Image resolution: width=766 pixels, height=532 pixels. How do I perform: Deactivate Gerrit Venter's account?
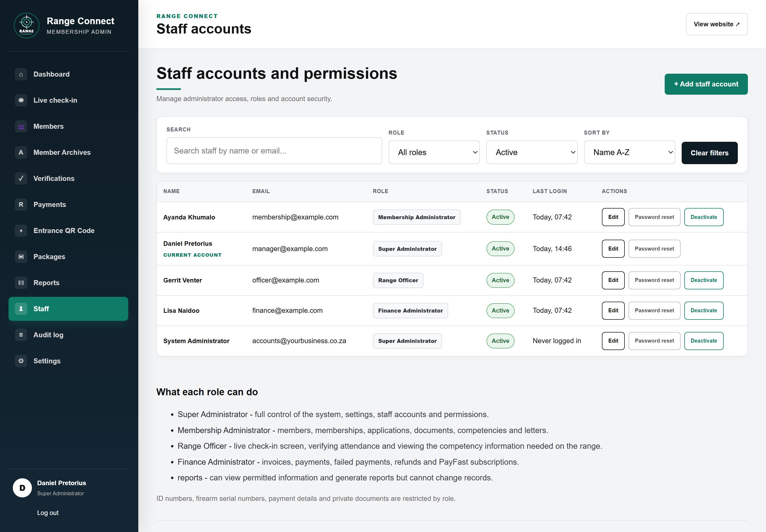click(704, 280)
